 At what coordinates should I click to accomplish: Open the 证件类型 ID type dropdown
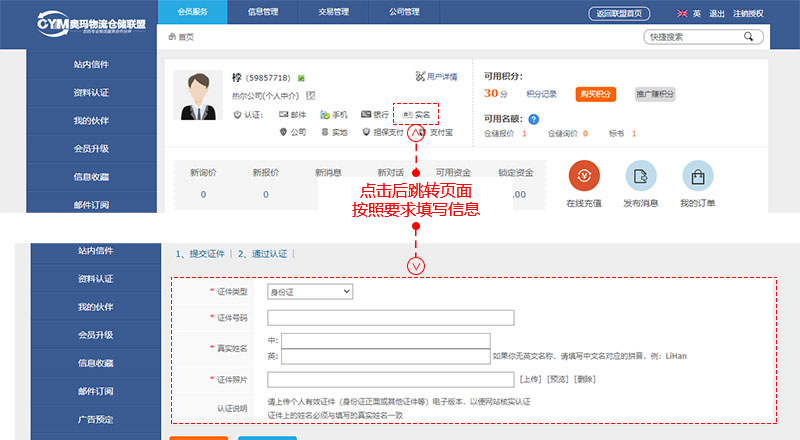pos(310,291)
